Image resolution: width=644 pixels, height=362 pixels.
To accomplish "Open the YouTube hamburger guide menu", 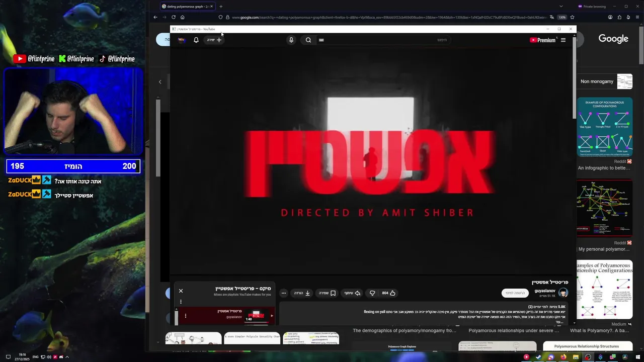I will (563, 40).
